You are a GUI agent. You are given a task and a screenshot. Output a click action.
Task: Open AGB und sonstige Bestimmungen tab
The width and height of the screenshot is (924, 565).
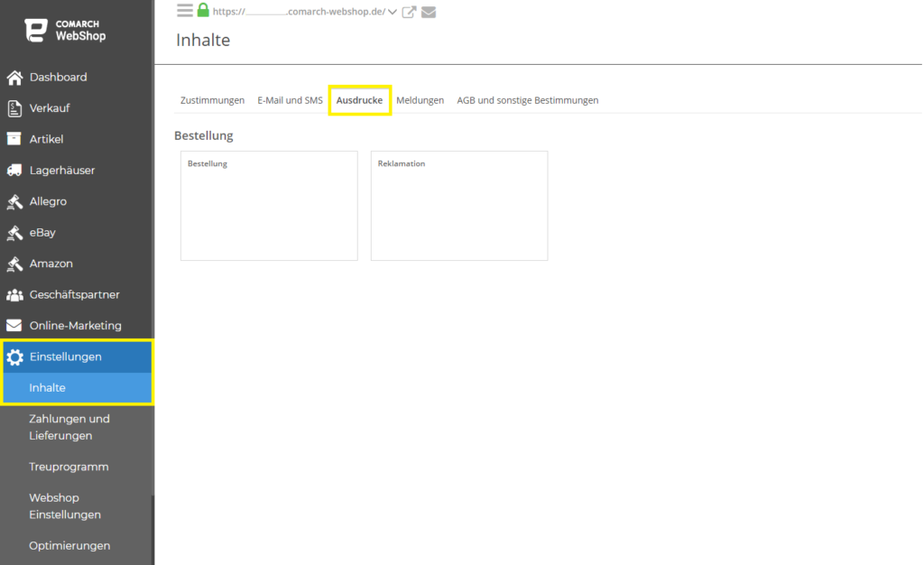point(527,100)
